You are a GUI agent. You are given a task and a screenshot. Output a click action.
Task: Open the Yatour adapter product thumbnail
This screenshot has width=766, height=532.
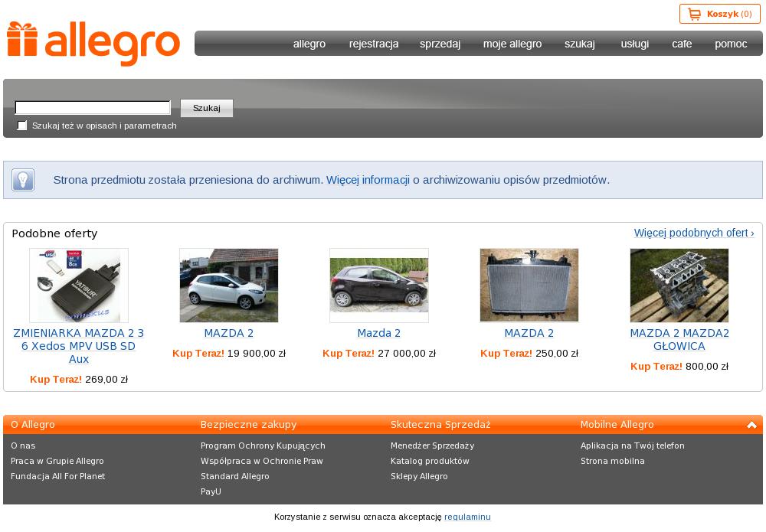tap(79, 286)
